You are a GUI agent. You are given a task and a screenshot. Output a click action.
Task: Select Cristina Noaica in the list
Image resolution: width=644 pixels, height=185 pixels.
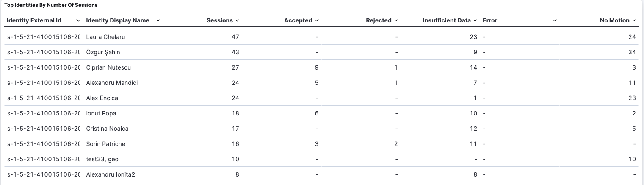tap(107, 129)
